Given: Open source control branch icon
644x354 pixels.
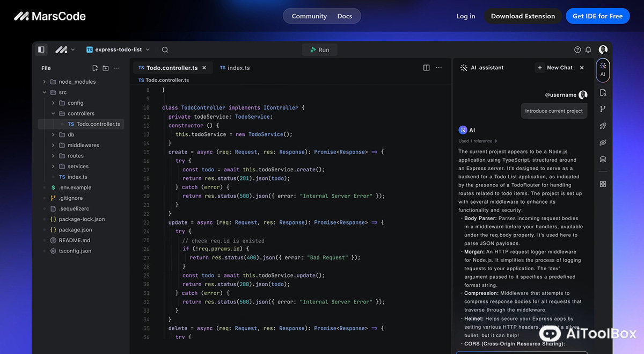Looking at the screenshot, I should 603,109.
